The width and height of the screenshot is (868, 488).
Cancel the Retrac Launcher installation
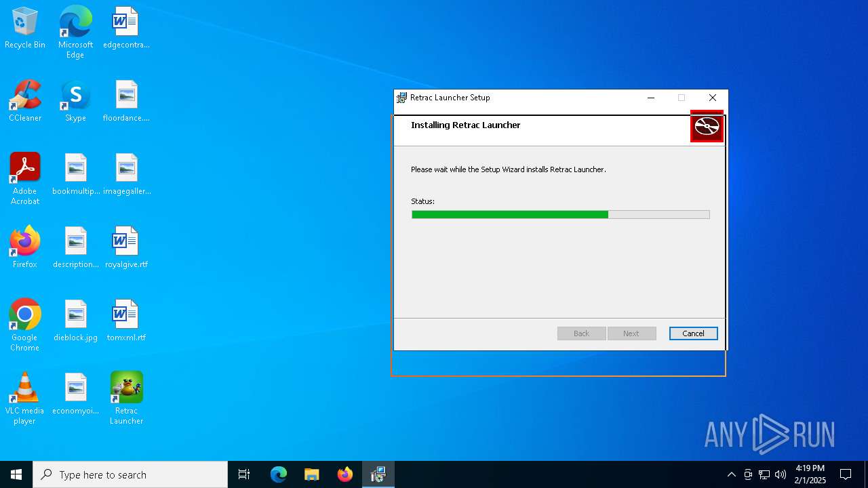point(693,333)
